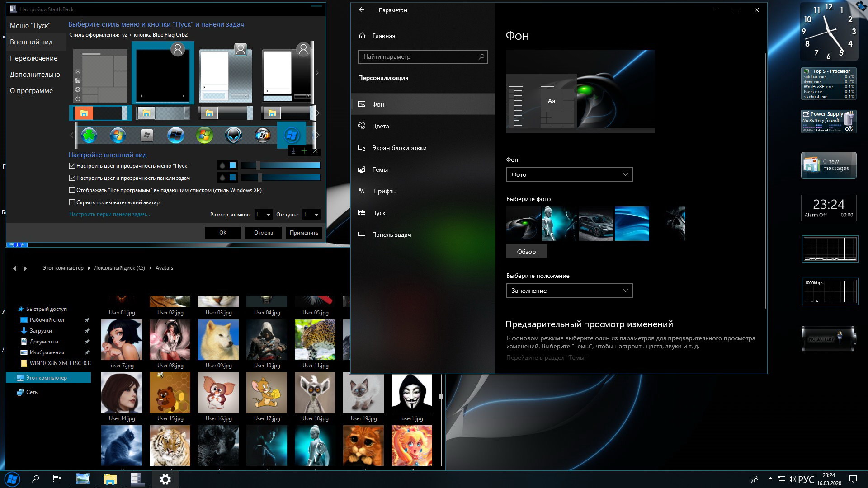Open Панель задач settings page
This screenshot has height=488, width=868.
coord(423,235)
